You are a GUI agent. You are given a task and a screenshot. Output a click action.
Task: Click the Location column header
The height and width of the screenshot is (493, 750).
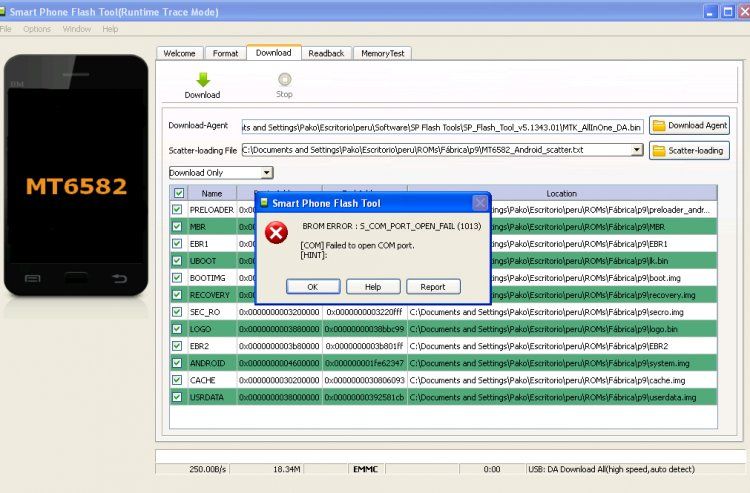click(x=562, y=193)
